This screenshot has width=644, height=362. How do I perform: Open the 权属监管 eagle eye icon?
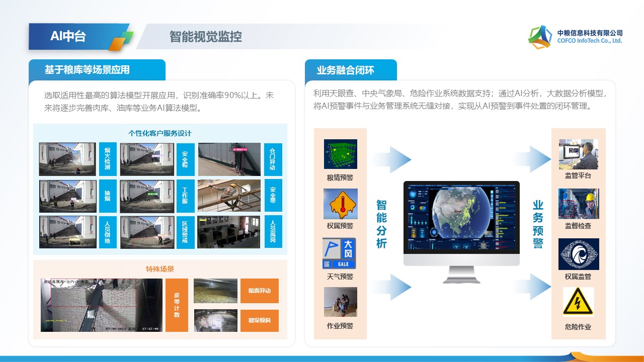pos(579,254)
